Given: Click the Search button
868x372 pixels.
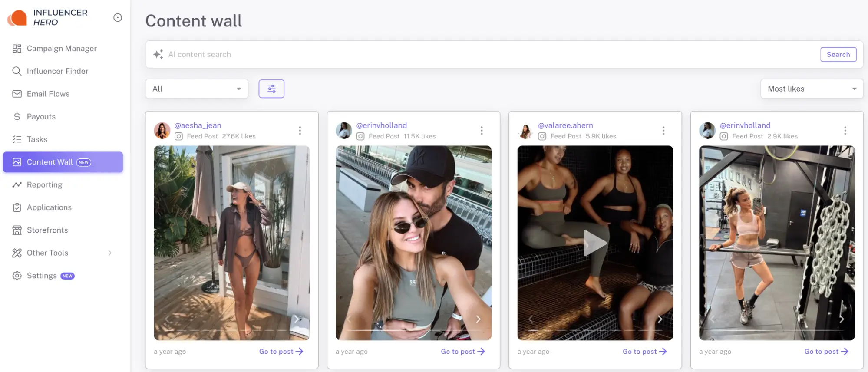Looking at the screenshot, I should [838, 54].
